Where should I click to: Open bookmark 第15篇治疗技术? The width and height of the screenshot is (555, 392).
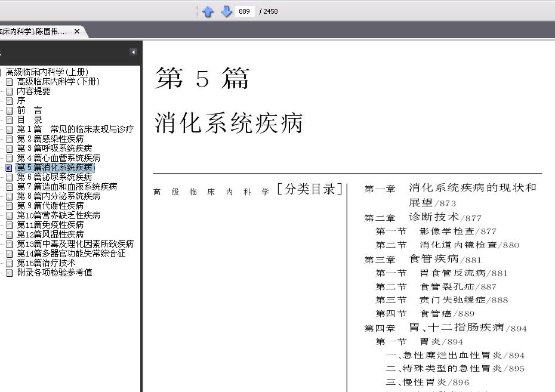(46, 263)
